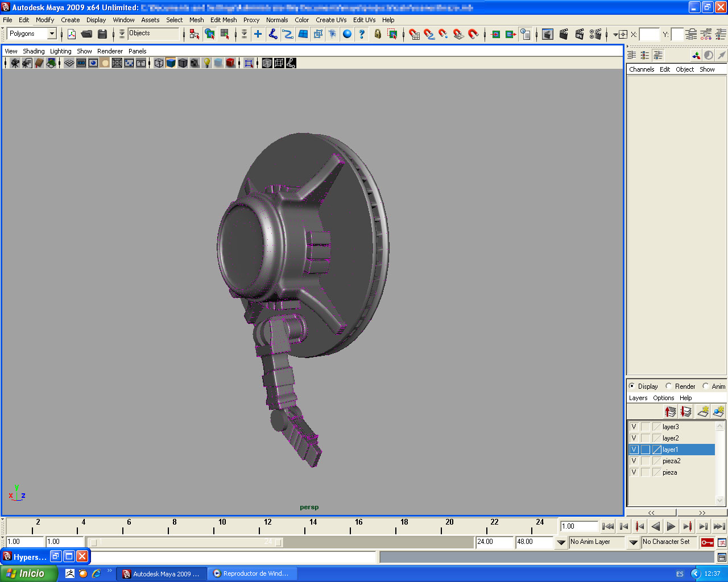Toggle visibility V box of pieza layer
Image resolution: width=728 pixels, height=582 pixels.
(634, 472)
